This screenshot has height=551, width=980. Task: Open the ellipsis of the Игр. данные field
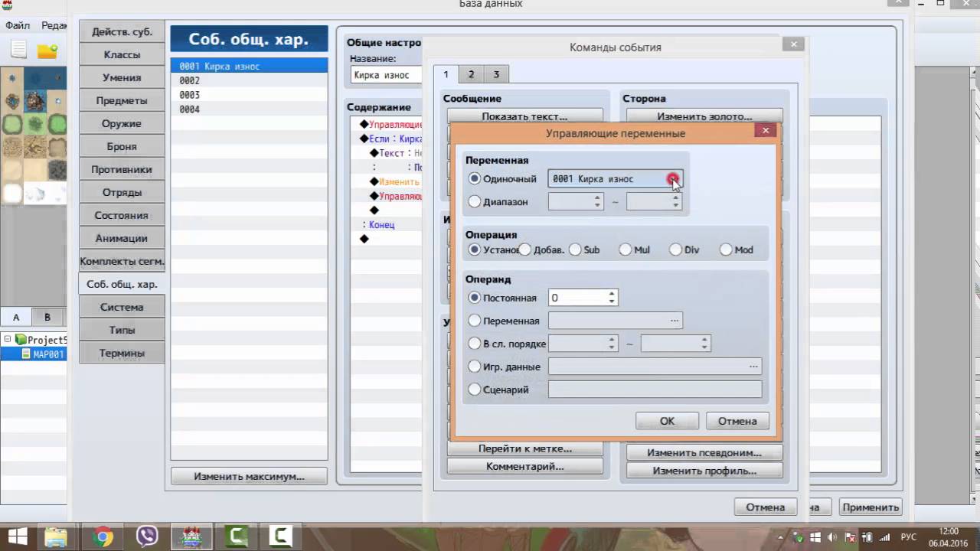(753, 367)
